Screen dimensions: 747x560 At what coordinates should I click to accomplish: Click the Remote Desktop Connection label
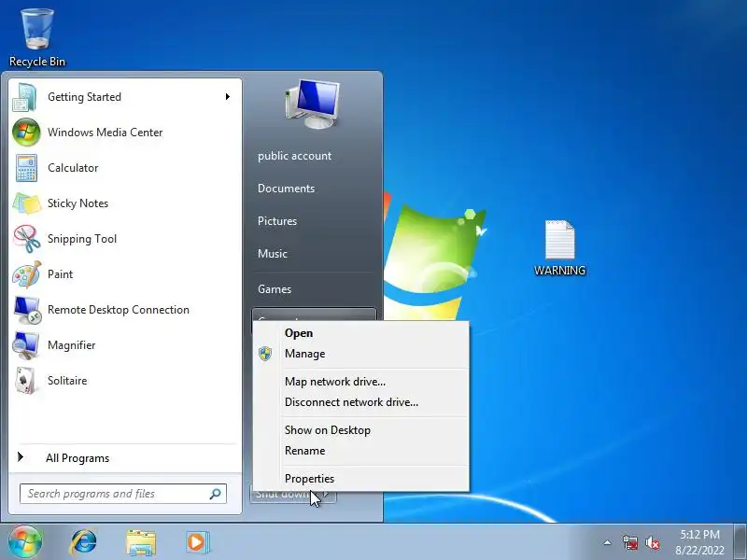[x=119, y=310]
